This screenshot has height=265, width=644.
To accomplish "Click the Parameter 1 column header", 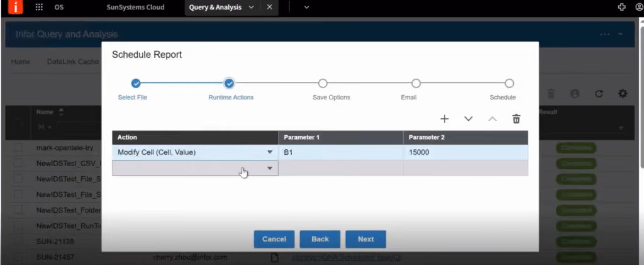I will coord(341,137).
